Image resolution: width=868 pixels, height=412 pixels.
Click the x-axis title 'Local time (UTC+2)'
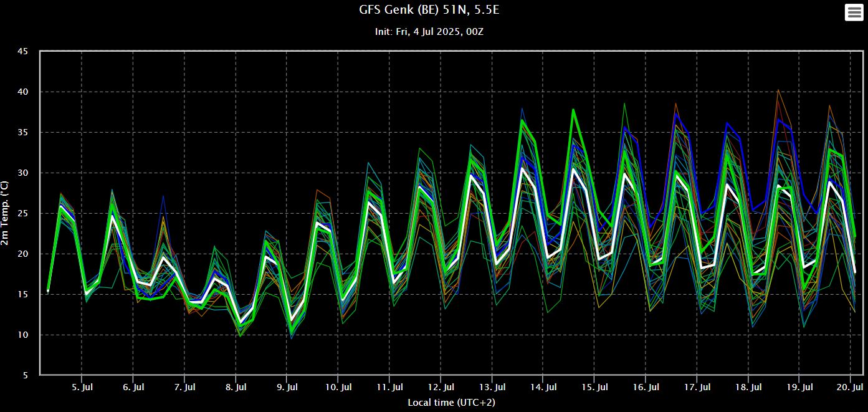tap(452, 403)
